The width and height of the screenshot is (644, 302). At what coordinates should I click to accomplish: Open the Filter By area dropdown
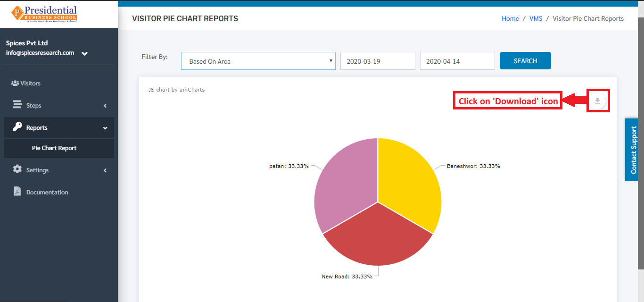click(x=258, y=61)
